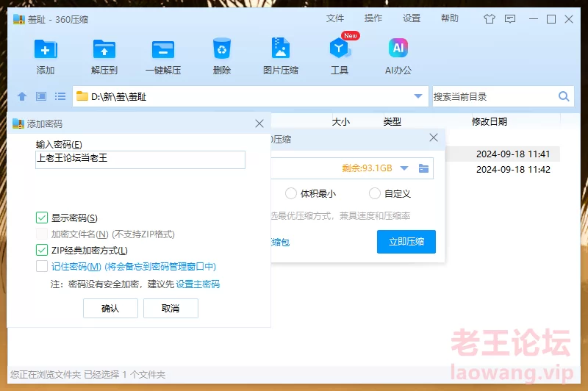Click the 确认 button
This screenshot has height=391, width=588.
tap(111, 308)
